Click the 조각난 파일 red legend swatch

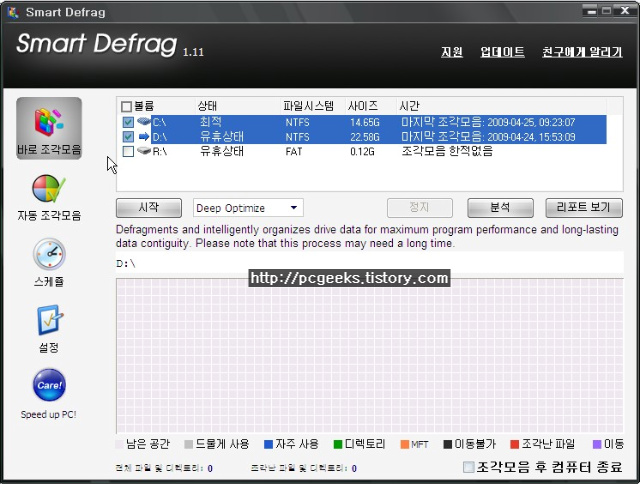coord(515,444)
